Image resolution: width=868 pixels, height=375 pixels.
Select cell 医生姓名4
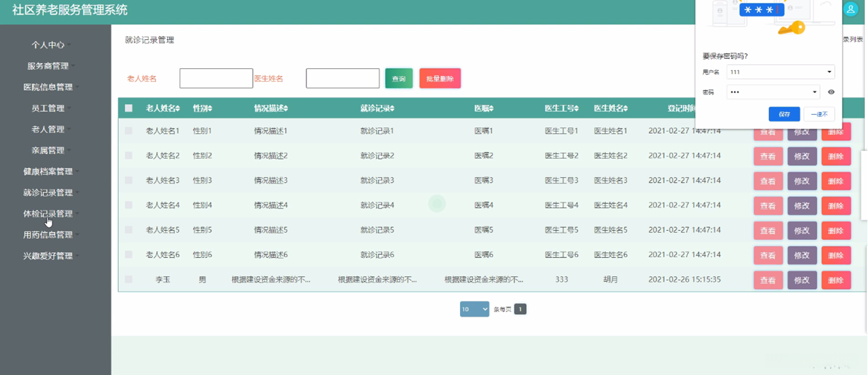[611, 205]
